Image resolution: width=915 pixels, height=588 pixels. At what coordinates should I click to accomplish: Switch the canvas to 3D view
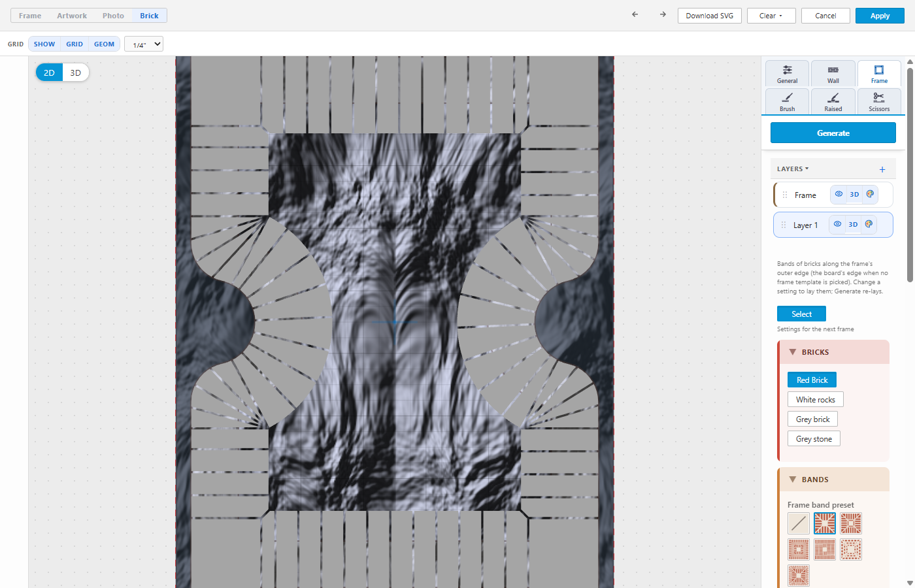click(x=76, y=73)
